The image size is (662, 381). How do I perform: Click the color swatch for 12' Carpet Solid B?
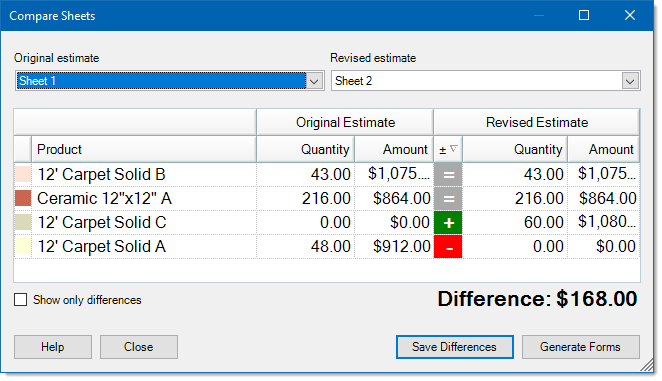pos(23,174)
